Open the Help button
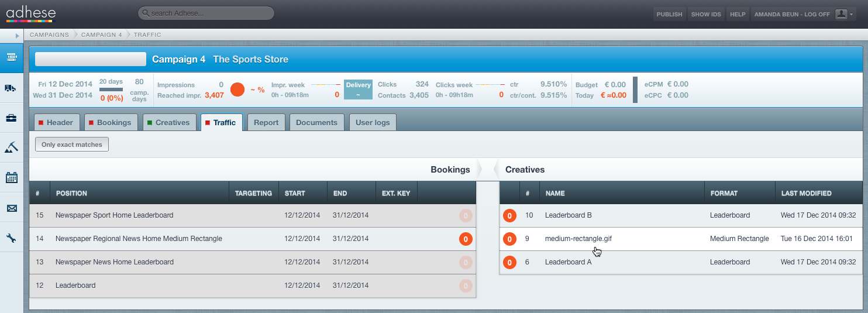Viewport: 868px width, 313px height. point(738,14)
